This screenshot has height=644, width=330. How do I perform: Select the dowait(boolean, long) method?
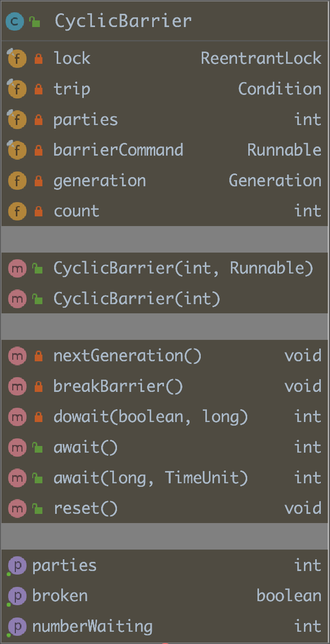(150, 417)
